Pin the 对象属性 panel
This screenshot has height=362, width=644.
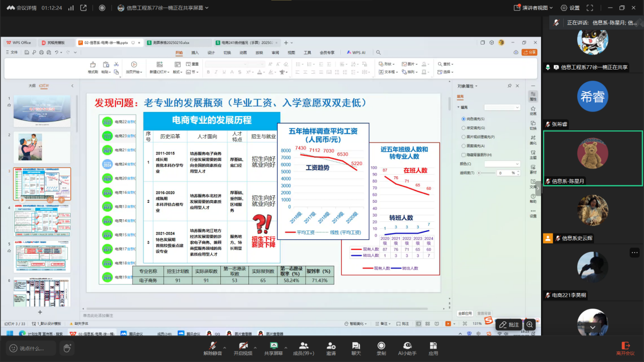point(510,86)
